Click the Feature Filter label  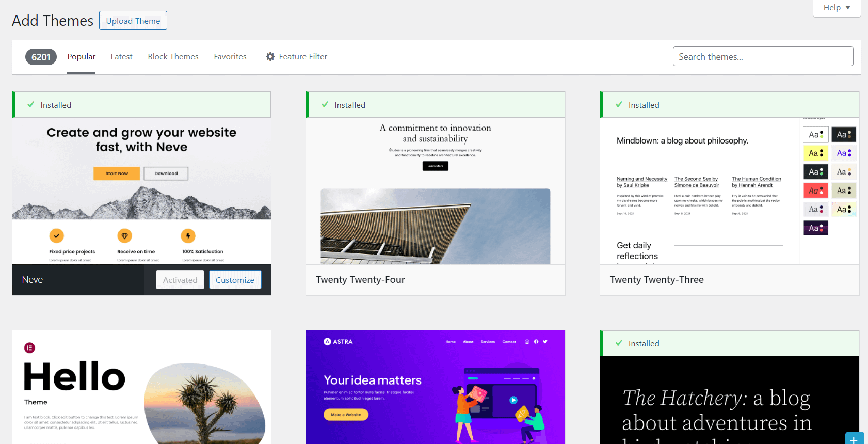point(303,57)
